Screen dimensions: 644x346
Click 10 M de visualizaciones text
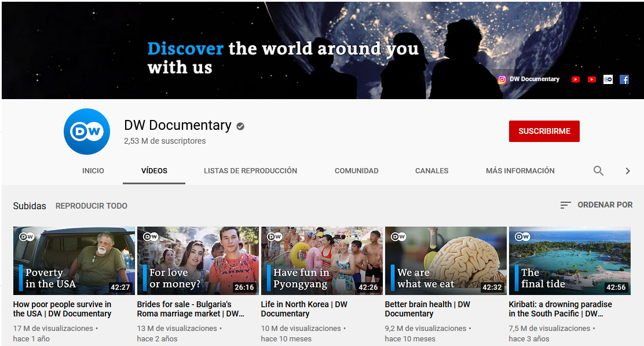pos(301,329)
